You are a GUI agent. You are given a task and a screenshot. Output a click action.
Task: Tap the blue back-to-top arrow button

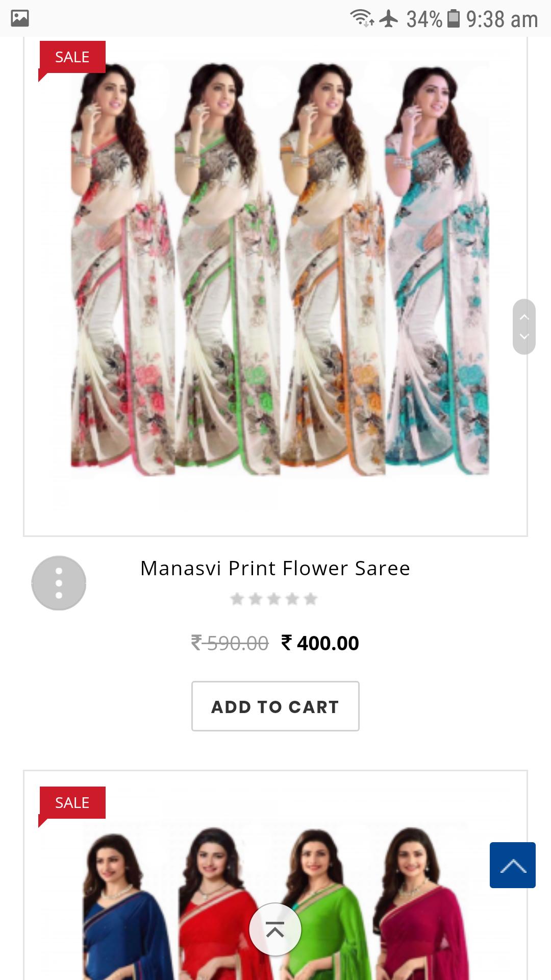(x=513, y=865)
